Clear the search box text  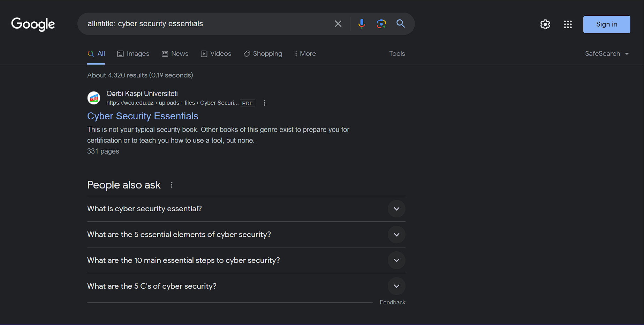(338, 24)
